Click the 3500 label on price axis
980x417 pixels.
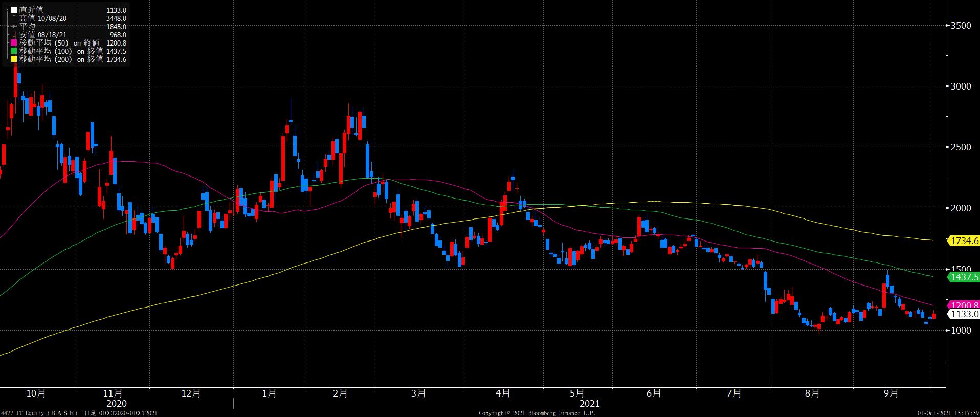961,26
